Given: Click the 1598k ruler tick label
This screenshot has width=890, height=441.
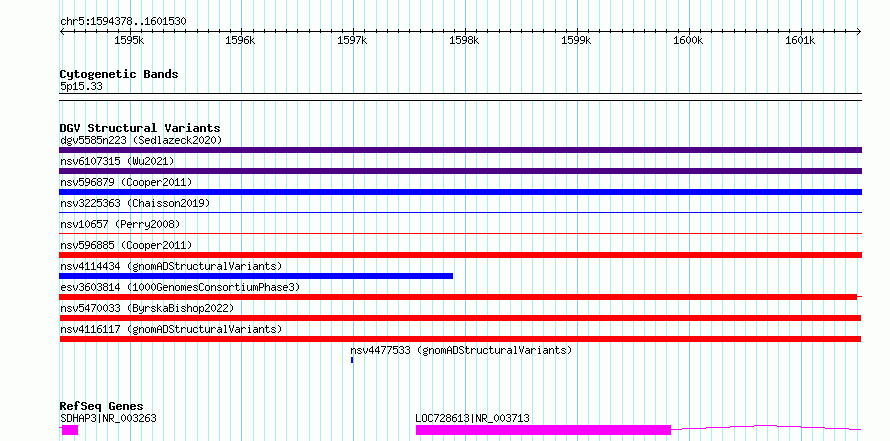Looking at the screenshot, I should point(464,41).
